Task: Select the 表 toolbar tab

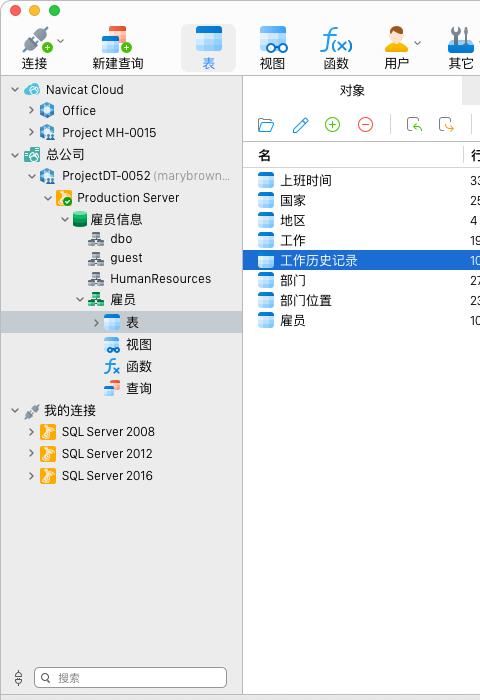Action: click(x=209, y=48)
